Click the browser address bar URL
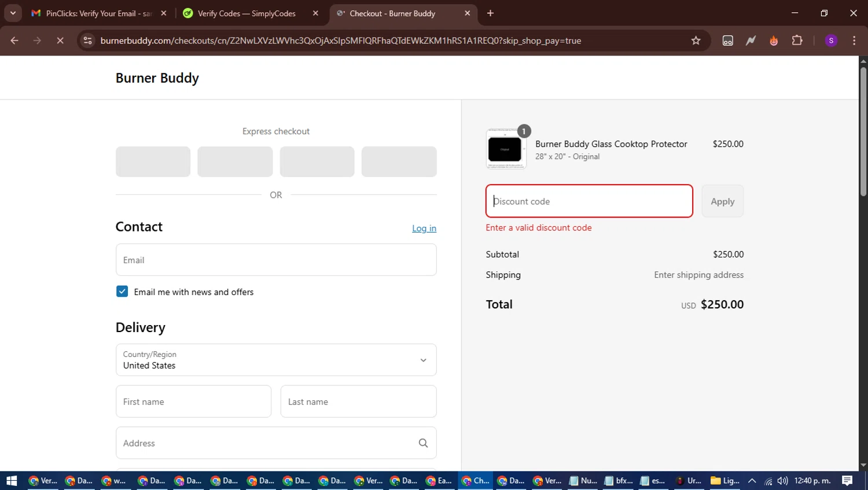 coord(340,40)
